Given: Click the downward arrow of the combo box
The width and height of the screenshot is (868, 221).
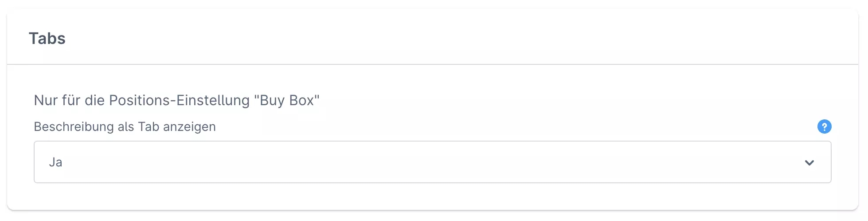Looking at the screenshot, I should click(x=809, y=163).
